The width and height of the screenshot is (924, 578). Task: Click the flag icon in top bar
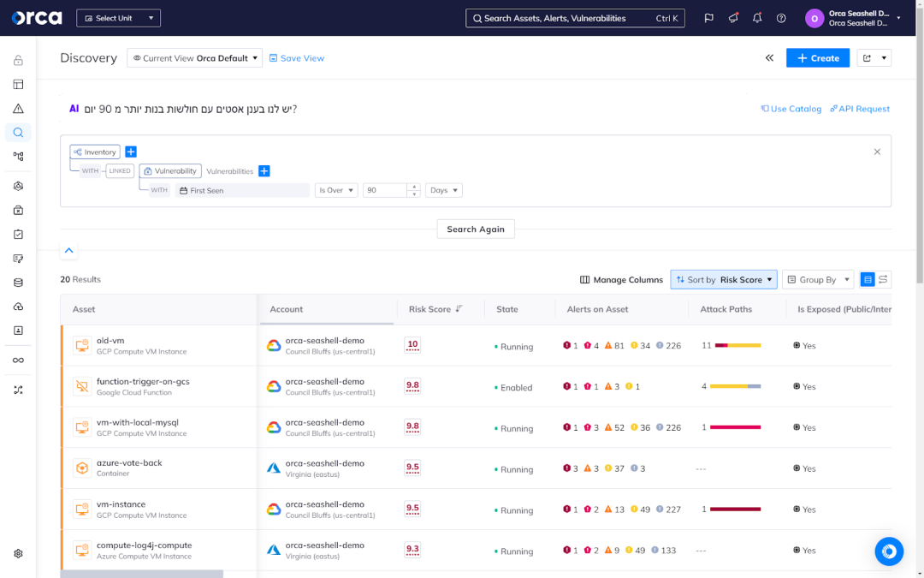pyautogui.click(x=709, y=18)
